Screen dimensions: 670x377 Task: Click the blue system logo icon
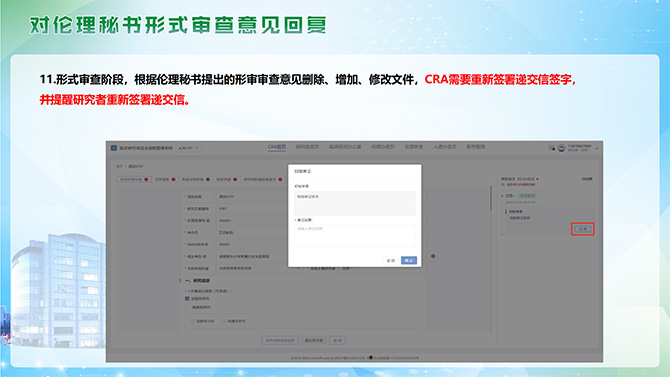(x=114, y=148)
